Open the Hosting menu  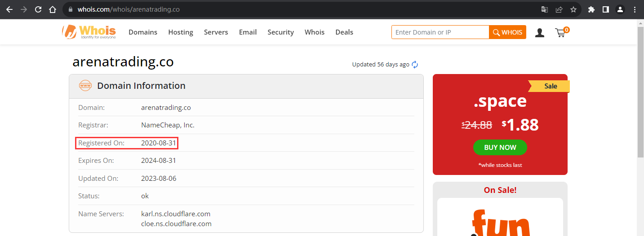click(181, 32)
